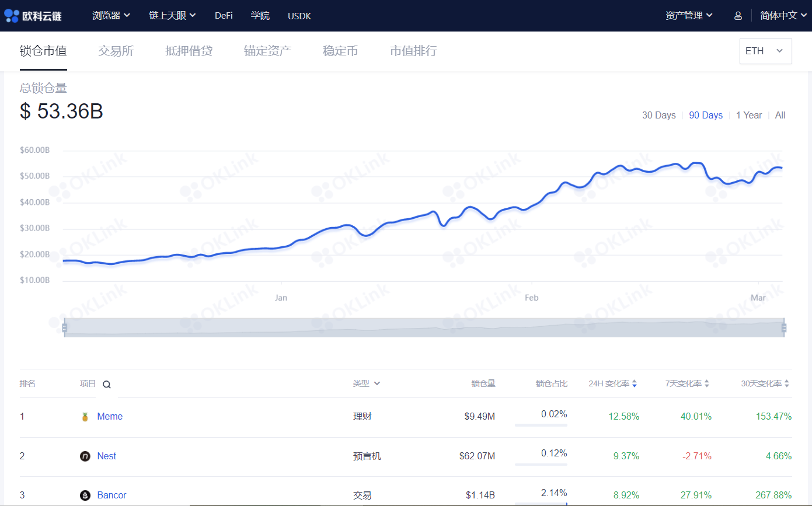The height and width of the screenshot is (506, 812).
Task: Click the $62.07M locked value
Action: pos(477,456)
